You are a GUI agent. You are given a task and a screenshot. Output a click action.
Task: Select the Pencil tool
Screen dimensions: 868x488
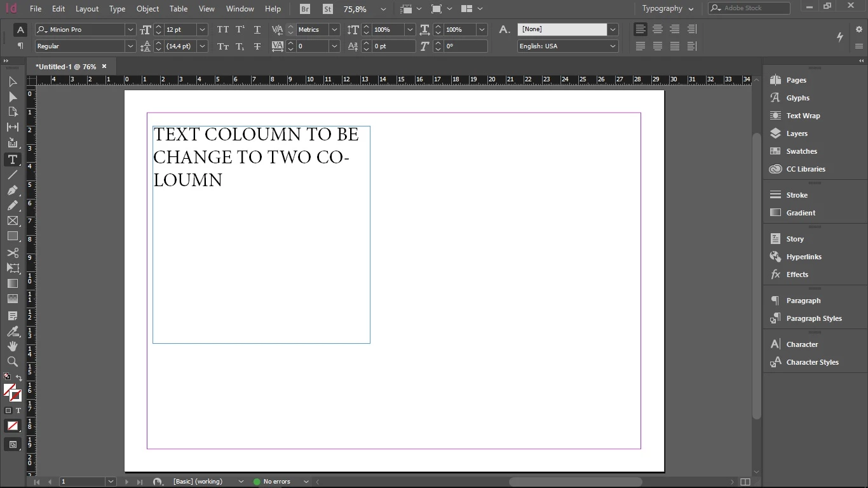[13, 205]
